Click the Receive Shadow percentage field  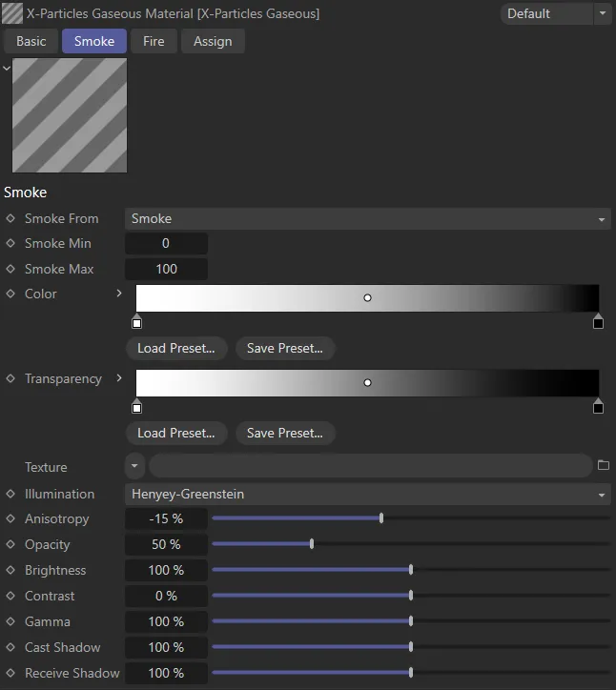pyautogui.click(x=166, y=673)
